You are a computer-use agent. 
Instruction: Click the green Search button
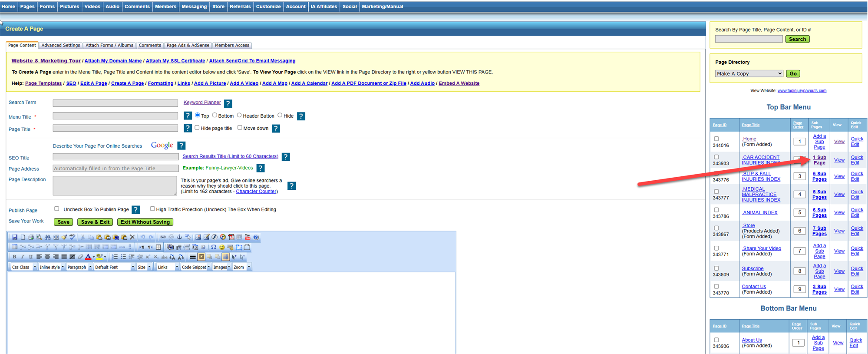click(797, 39)
